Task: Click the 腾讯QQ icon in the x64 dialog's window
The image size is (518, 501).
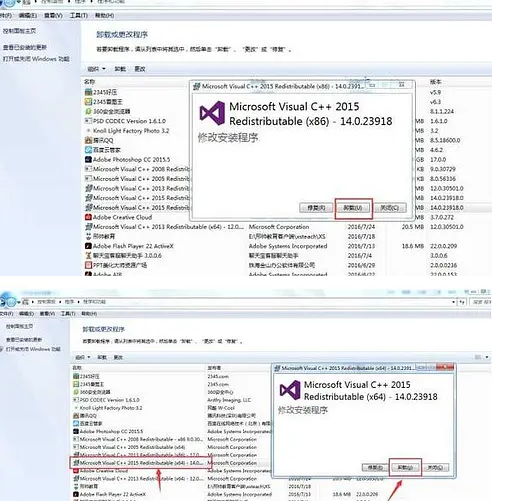Action: [76, 416]
